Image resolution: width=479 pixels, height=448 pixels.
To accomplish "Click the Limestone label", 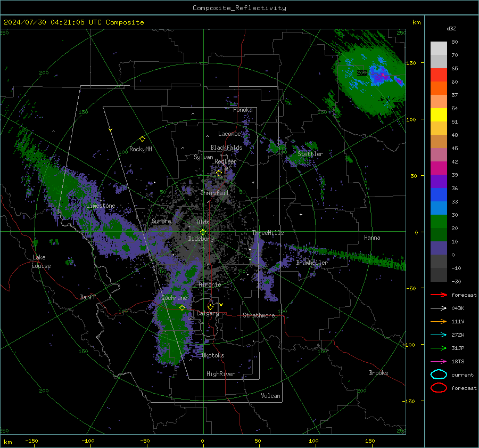I will tap(101, 206).
